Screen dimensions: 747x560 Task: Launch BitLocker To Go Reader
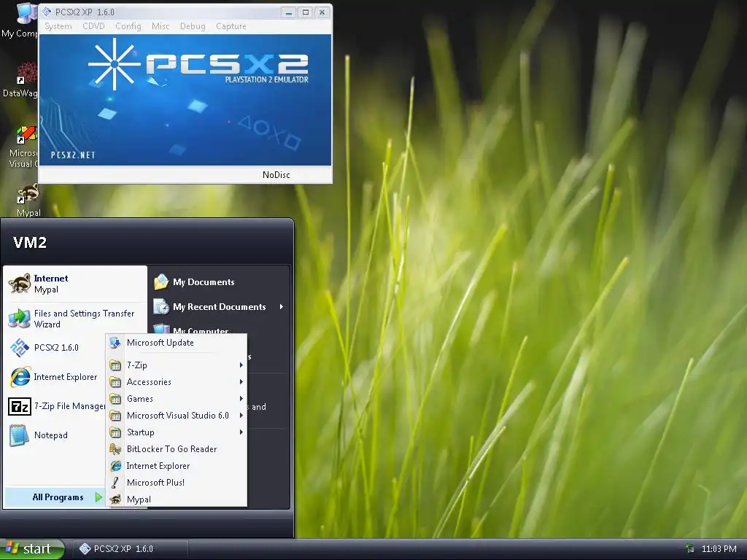177,449
